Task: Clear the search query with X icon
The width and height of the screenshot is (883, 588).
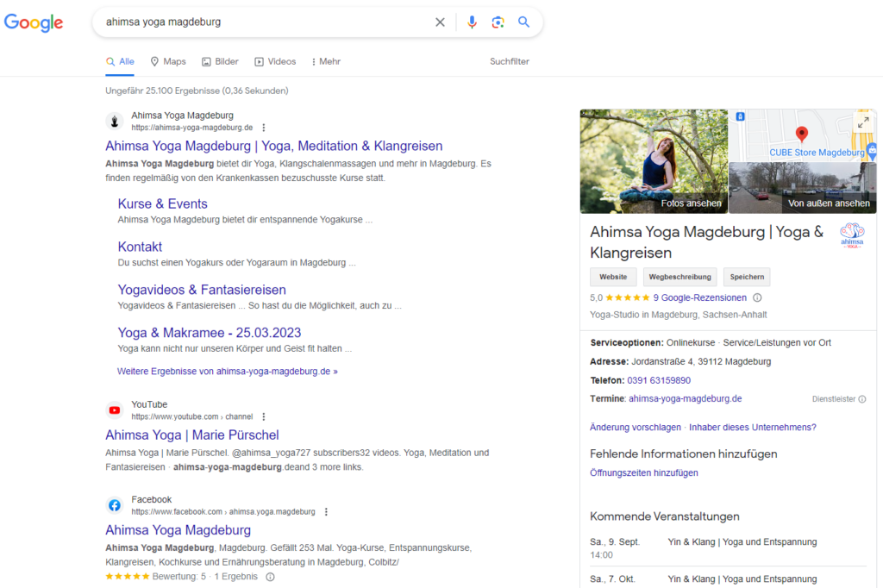Action: [440, 22]
